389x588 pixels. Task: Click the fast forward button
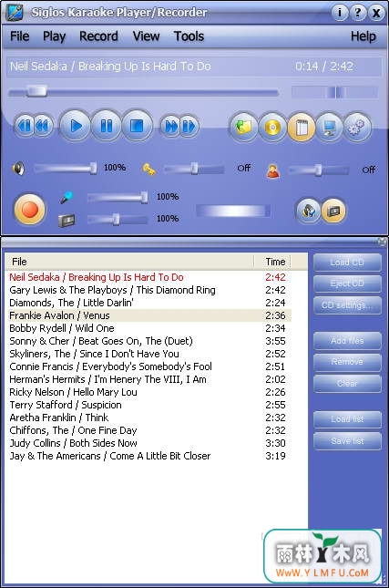(170, 126)
